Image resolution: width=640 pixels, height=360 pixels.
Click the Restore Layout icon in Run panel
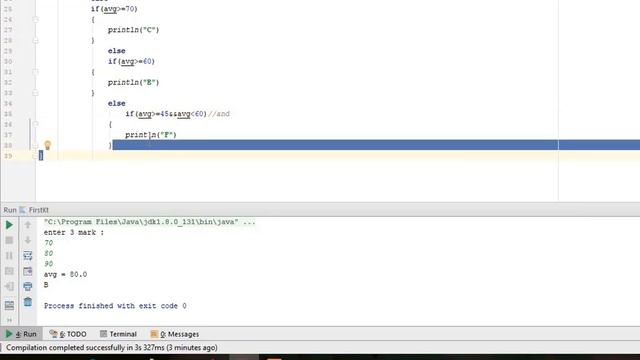[9, 305]
